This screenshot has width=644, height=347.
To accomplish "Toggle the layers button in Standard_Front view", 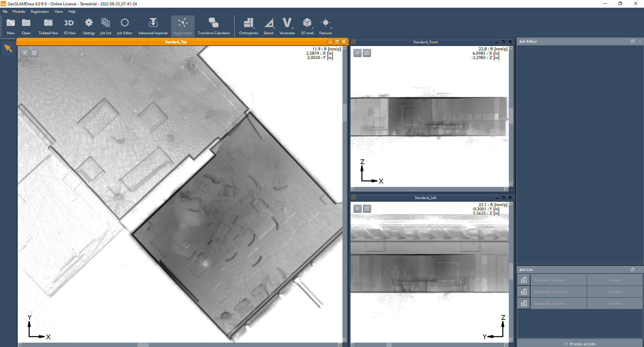I will click(367, 53).
